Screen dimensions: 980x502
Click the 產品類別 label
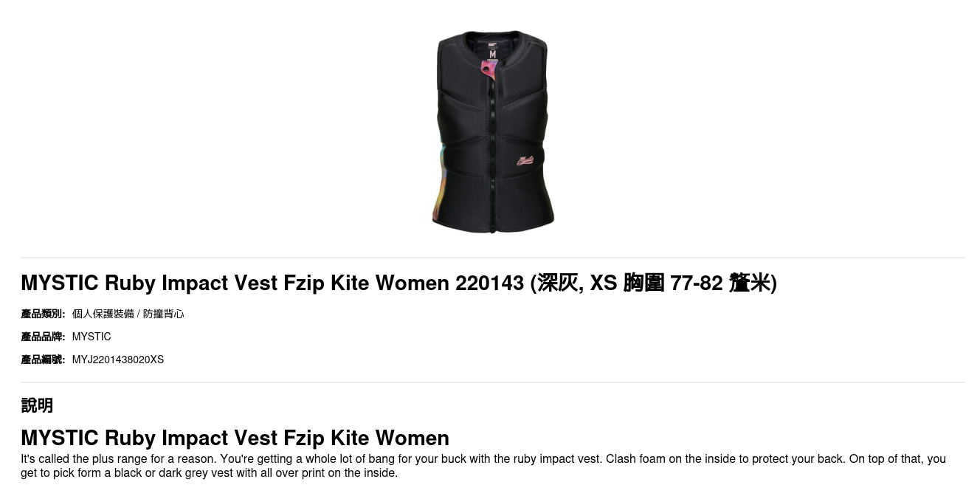coord(43,314)
